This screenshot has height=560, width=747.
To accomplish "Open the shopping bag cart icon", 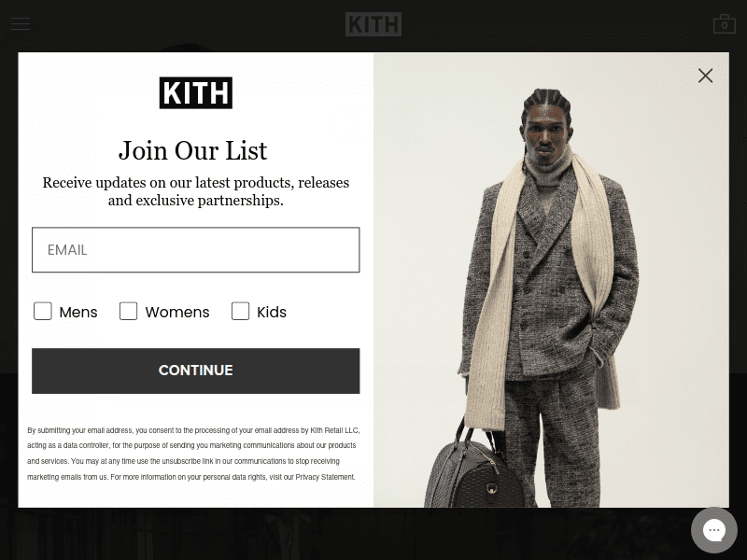I will pos(725,24).
